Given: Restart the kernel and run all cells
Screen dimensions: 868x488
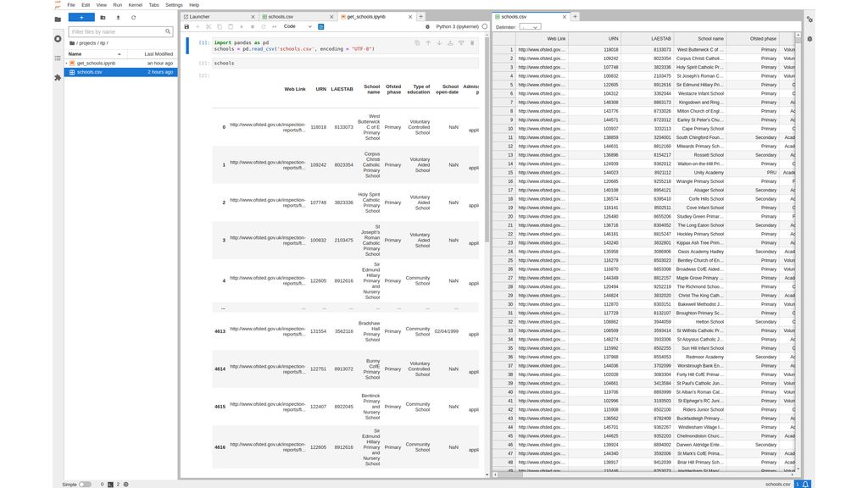Looking at the screenshot, I should click(273, 25).
